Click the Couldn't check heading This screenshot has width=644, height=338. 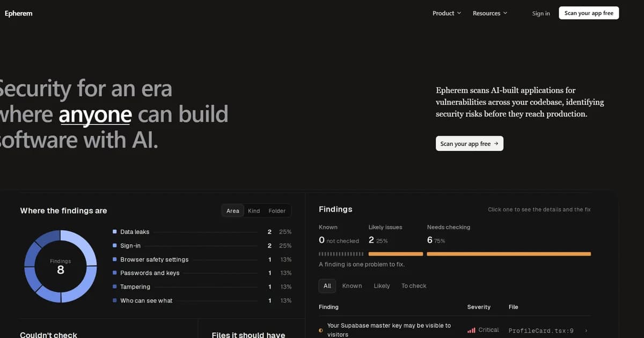pos(48,335)
